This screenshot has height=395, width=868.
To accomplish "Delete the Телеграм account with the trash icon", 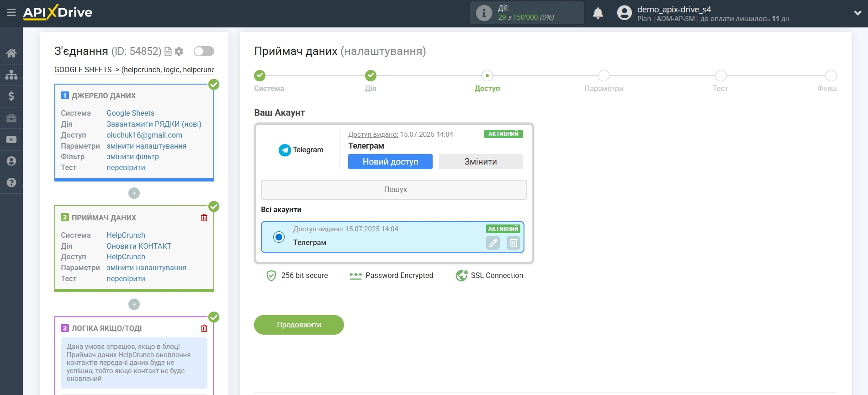I will [513, 243].
